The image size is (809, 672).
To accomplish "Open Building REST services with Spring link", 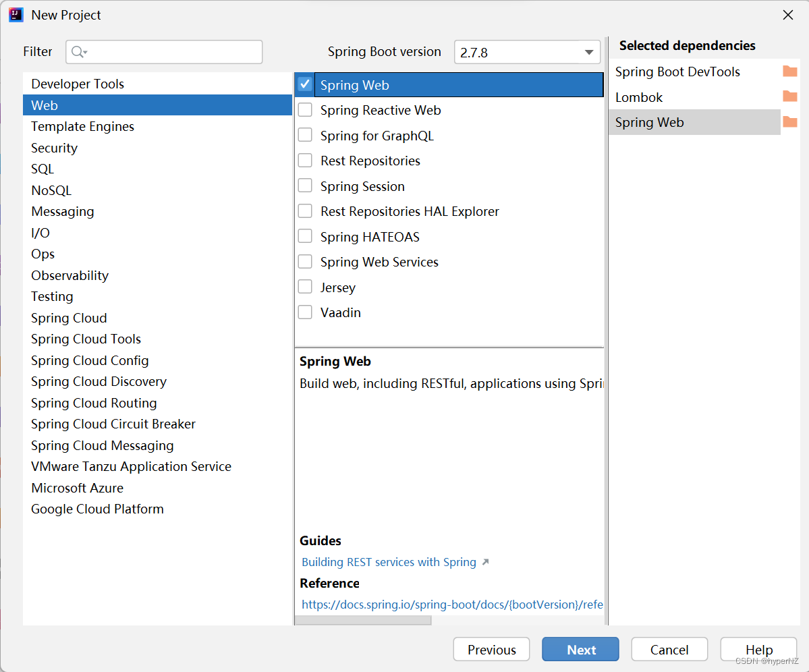I will pos(389,562).
